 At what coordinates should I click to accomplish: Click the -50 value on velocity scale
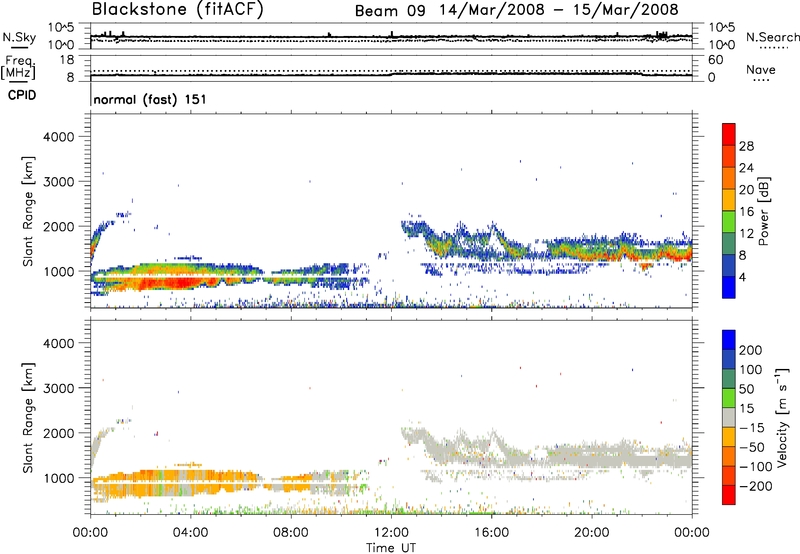[752, 447]
